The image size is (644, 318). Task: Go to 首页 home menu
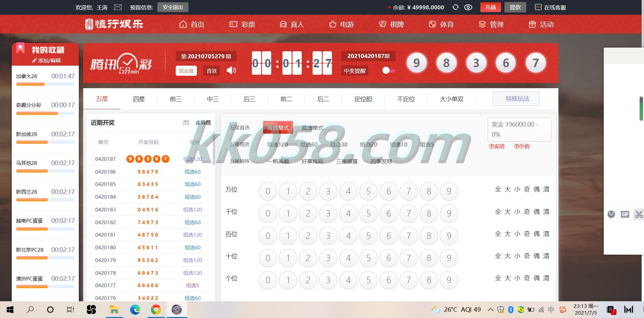(192, 24)
